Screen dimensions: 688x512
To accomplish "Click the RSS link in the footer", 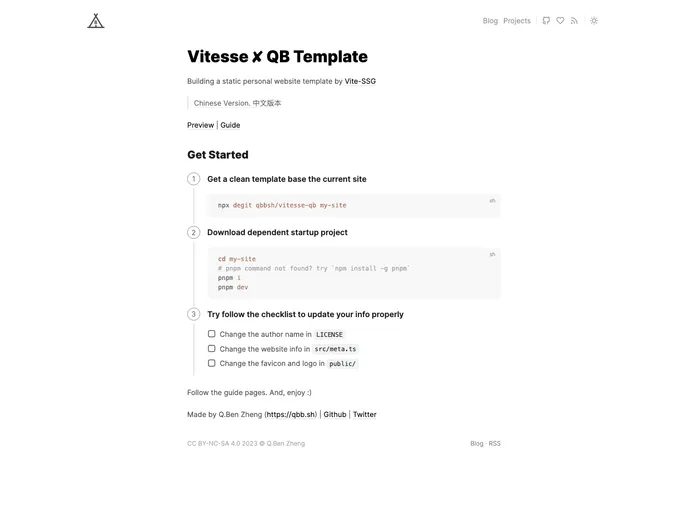I will (495, 443).
